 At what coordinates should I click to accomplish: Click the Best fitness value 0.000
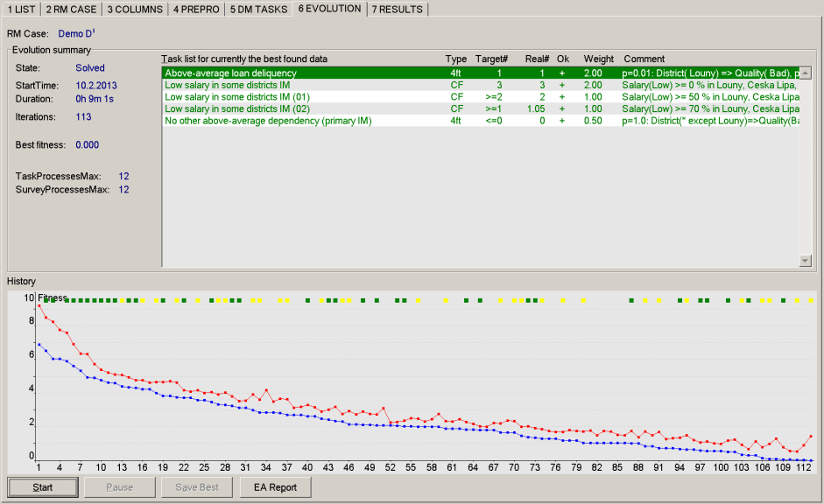(88, 145)
